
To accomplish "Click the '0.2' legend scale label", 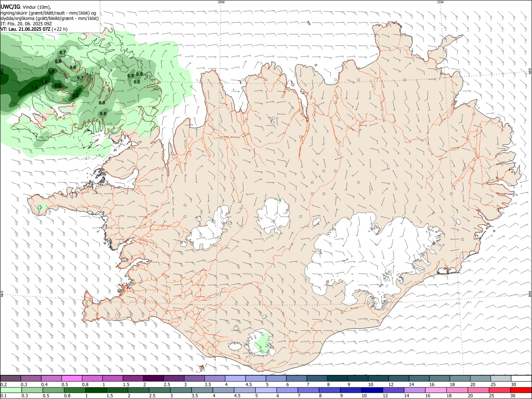I will point(3,384).
